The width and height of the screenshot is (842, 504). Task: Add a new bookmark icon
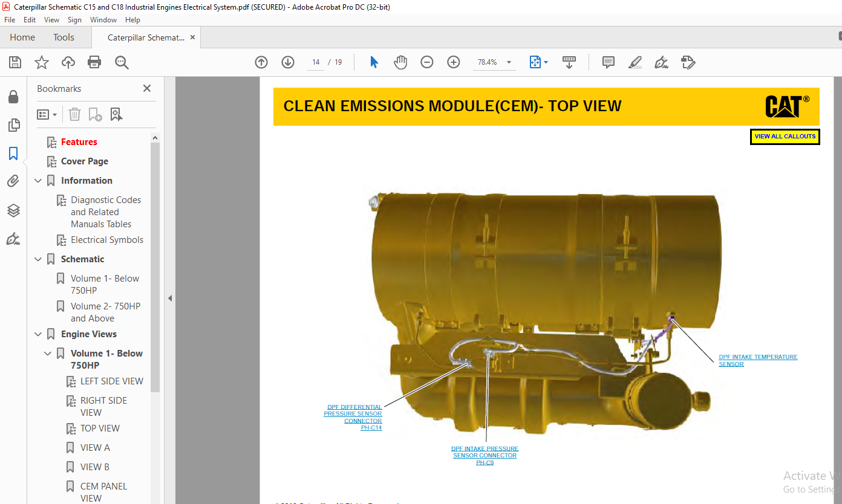pos(95,114)
